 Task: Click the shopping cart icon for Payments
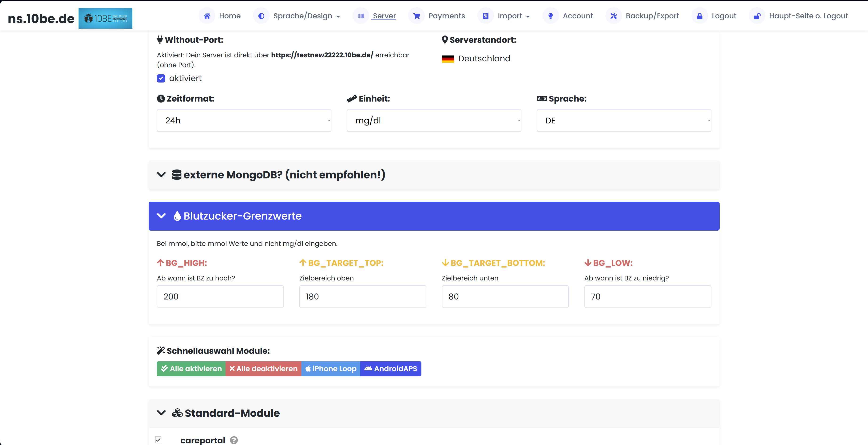[416, 16]
